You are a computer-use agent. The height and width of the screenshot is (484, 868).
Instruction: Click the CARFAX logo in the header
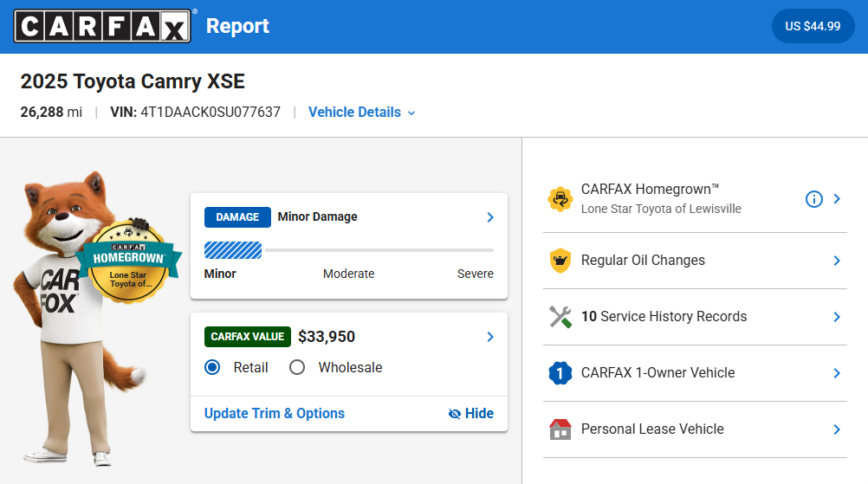tap(102, 26)
